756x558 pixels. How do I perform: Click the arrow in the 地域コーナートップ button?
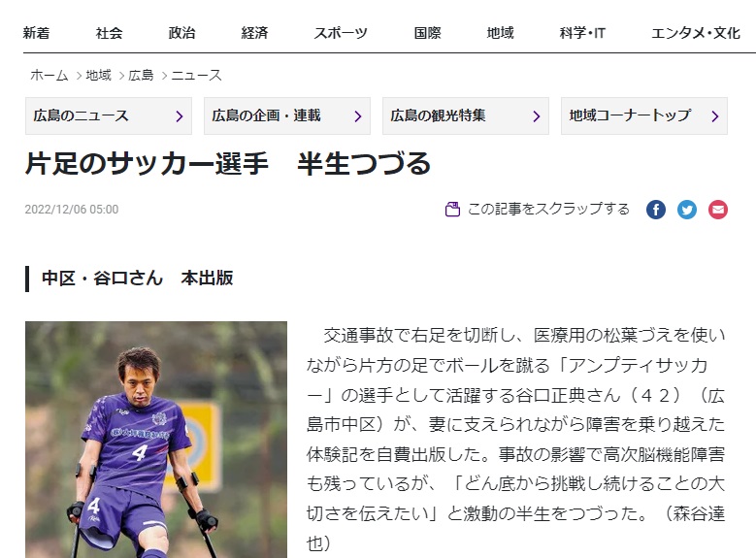(x=715, y=116)
